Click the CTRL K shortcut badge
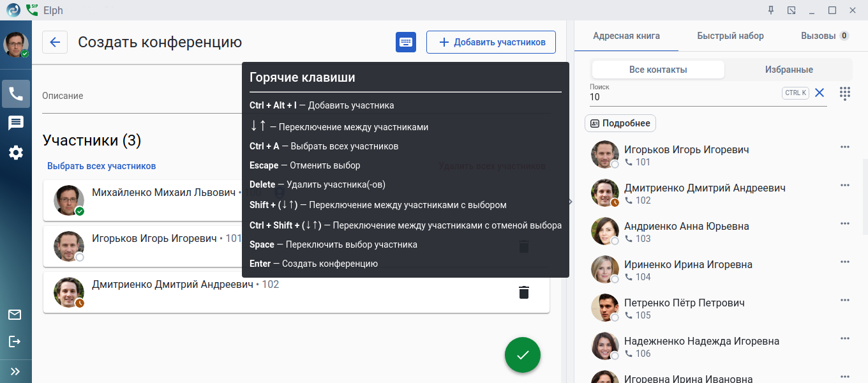 point(795,93)
